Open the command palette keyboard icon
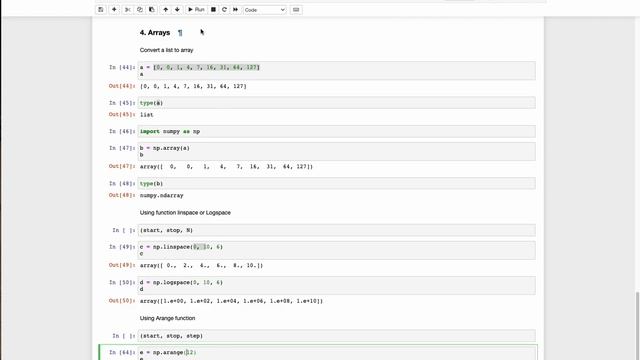Viewport: 640px width, 360px height. (x=296, y=9)
